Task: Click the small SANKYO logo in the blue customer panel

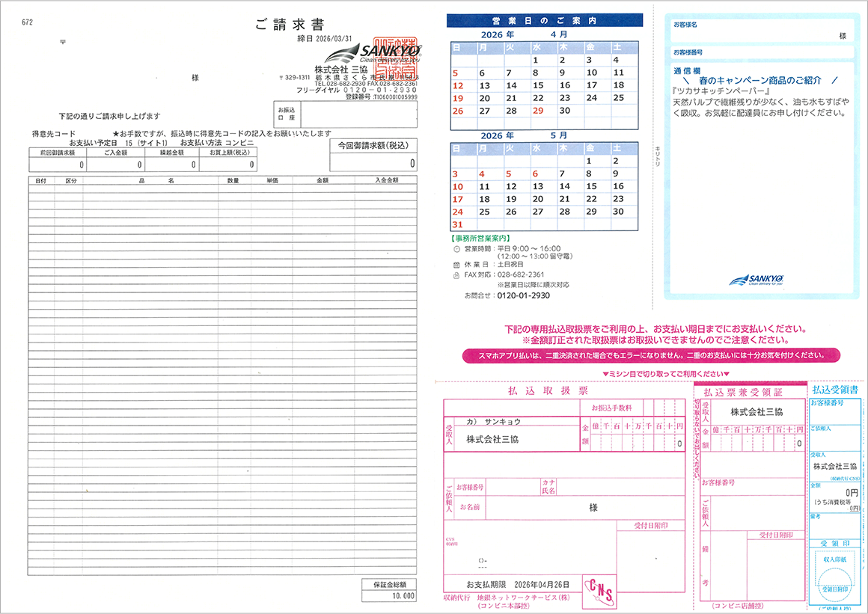Action: pyautogui.click(x=757, y=280)
